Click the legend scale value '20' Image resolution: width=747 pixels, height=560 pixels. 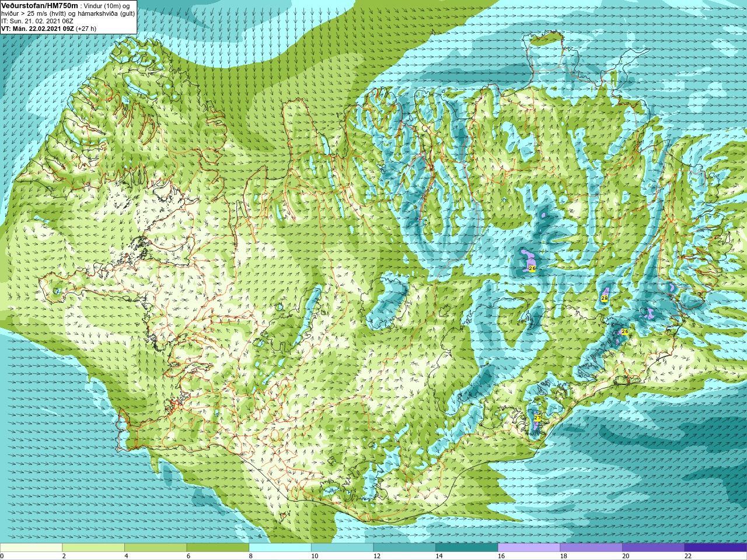pyautogui.click(x=626, y=556)
